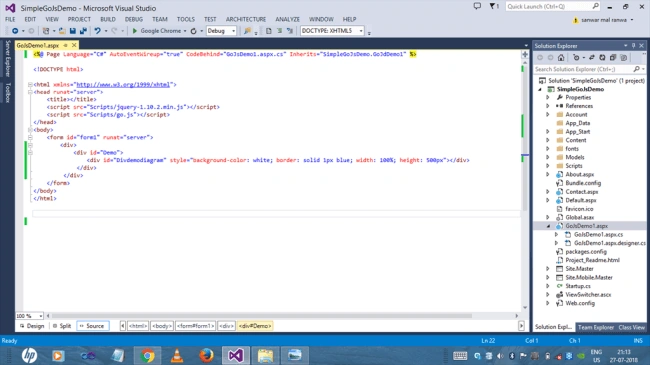Viewport: 650px width, 365px height.
Task: Auto Hide Solution Explorer using the pin icon
Action: click(633, 46)
